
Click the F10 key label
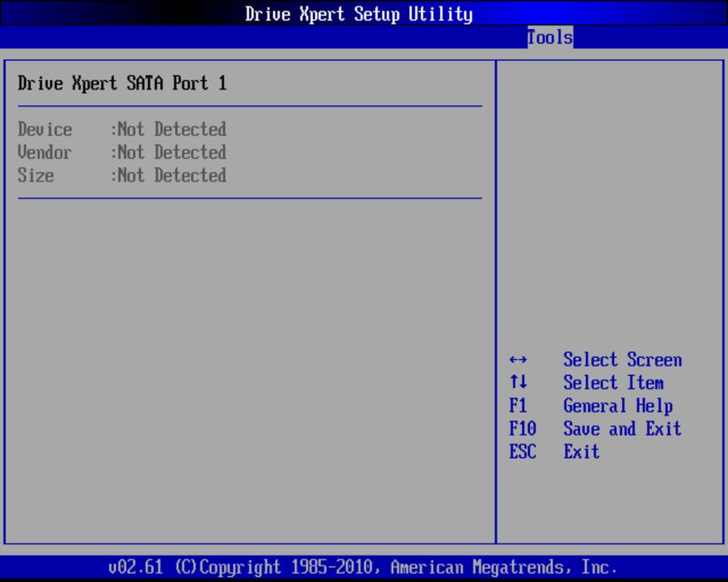[x=523, y=428]
